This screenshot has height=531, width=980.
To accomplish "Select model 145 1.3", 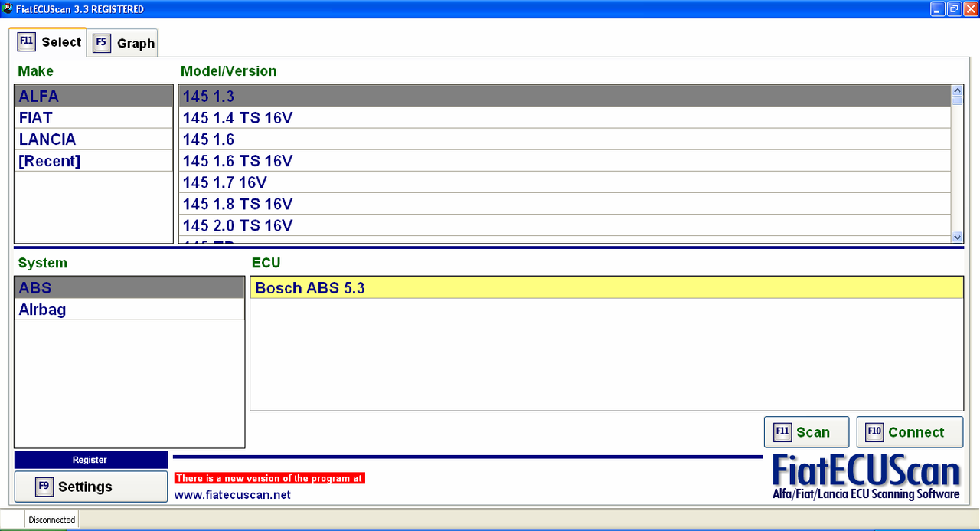I will pyautogui.click(x=565, y=96).
